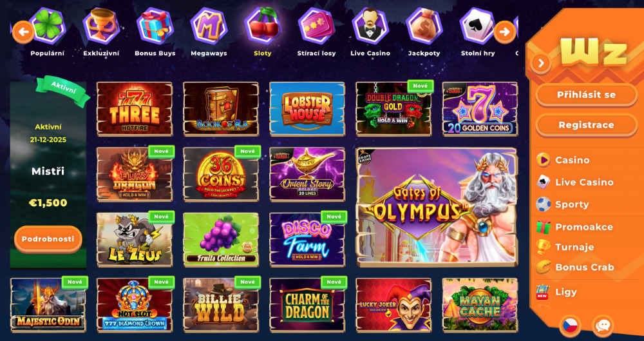Click the Czech flag language icon
644x341 pixels.
[570, 326]
